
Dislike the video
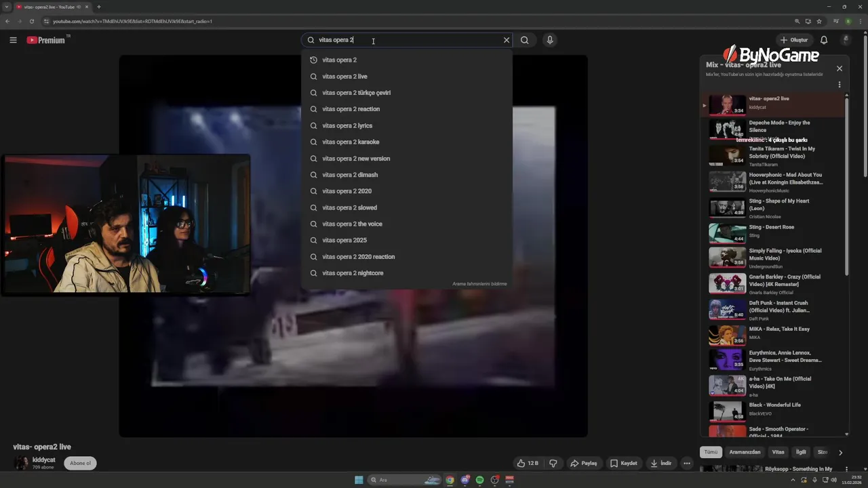click(x=553, y=464)
